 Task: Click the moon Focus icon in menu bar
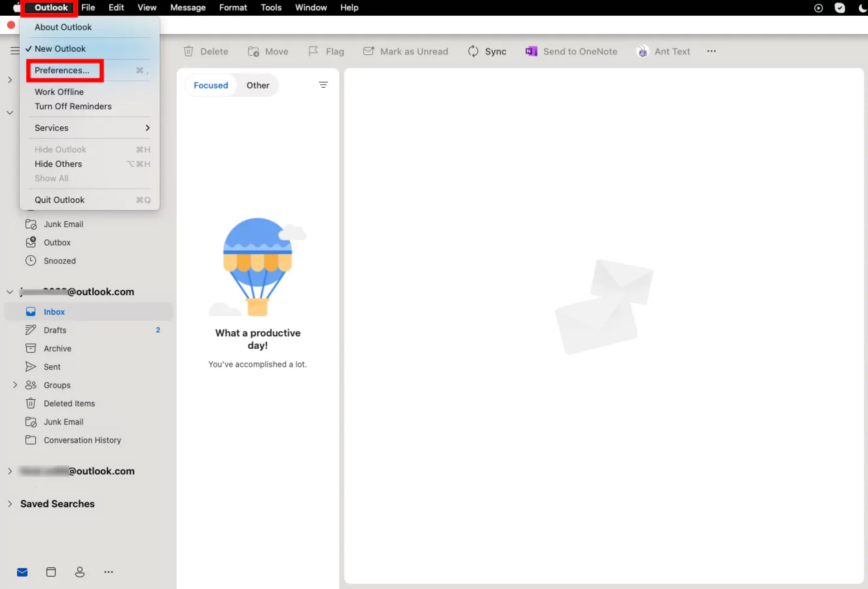(x=862, y=8)
